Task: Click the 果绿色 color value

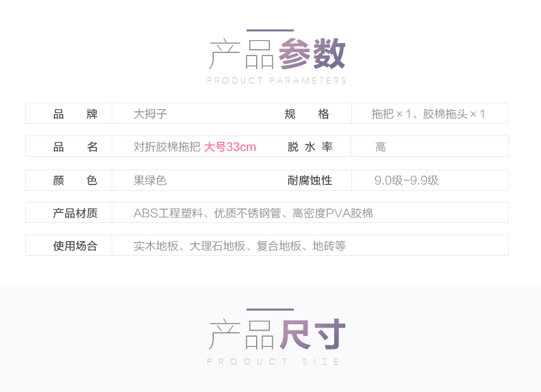Action: 150,181
